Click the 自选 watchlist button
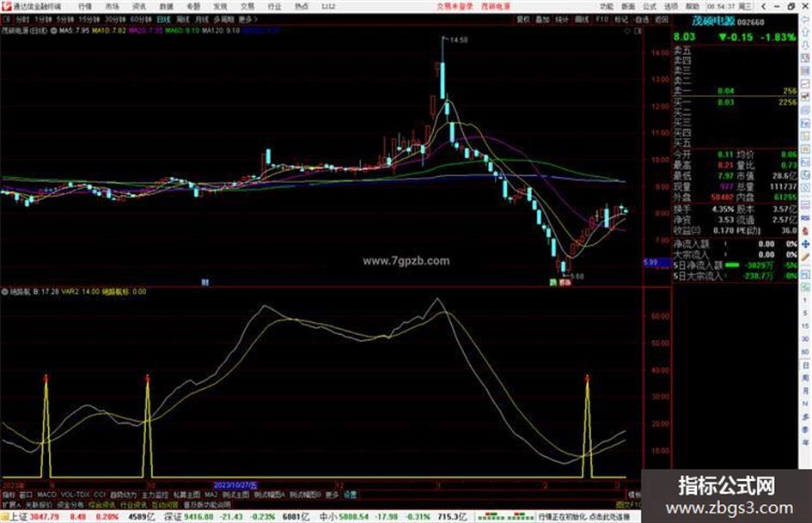This screenshot has width=812, height=523. pyautogui.click(x=641, y=19)
